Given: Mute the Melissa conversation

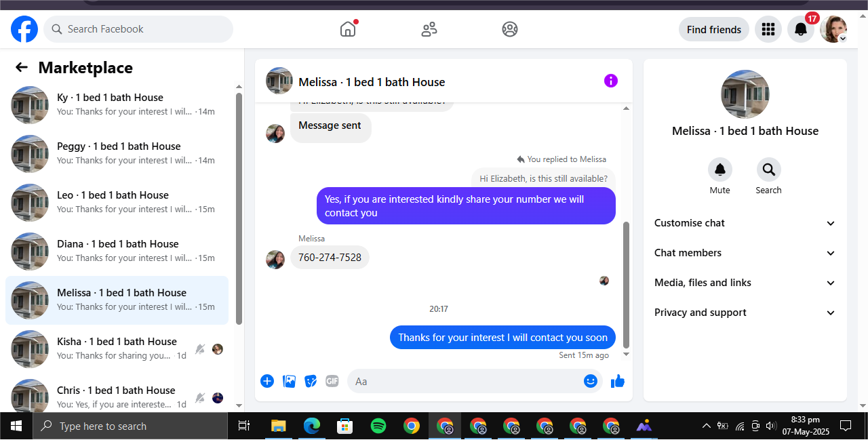Looking at the screenshot, I should click(x=719, y=169).
